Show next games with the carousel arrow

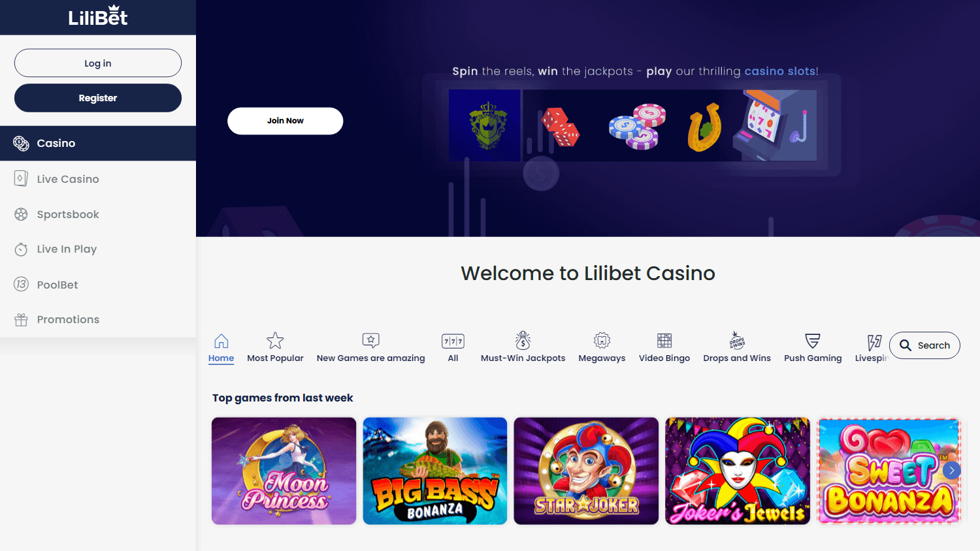coord(952,470)
